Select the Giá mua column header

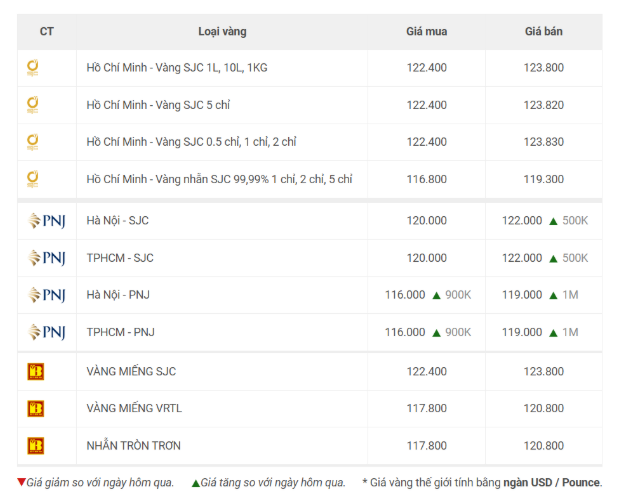(426, 32)
